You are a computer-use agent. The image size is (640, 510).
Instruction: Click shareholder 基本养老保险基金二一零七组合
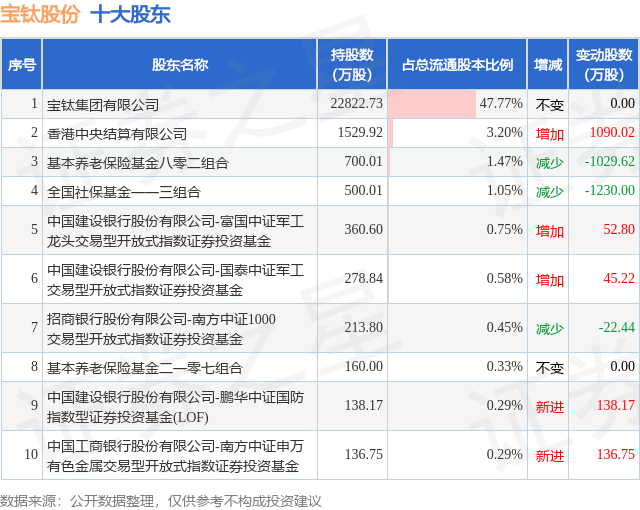[144, 368]
